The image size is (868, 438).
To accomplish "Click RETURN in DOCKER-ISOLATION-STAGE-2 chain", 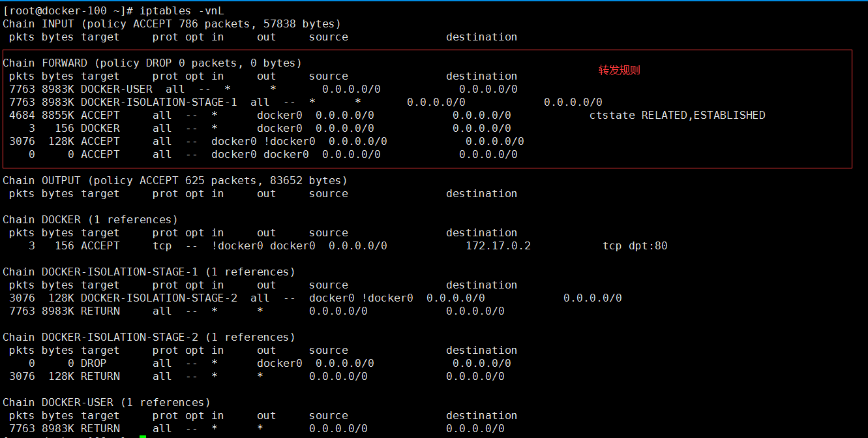I will (100, 377).
